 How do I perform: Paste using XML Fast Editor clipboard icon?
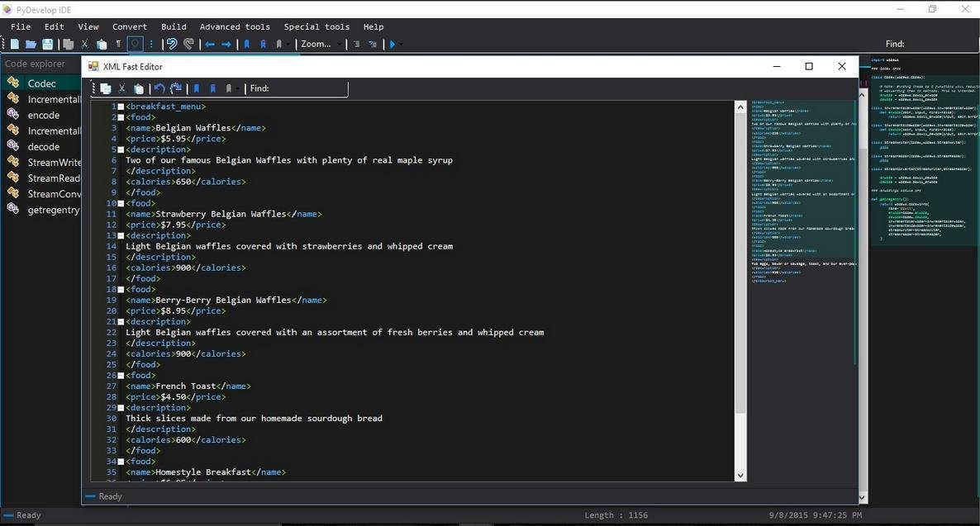click(139, 88)
